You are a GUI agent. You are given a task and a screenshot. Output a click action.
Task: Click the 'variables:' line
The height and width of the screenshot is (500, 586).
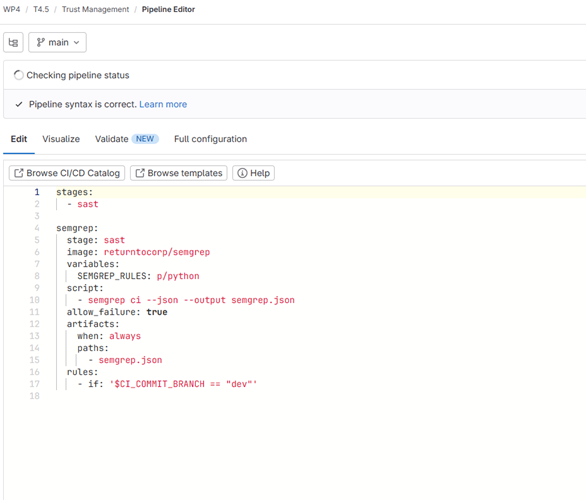coord(93,264)
